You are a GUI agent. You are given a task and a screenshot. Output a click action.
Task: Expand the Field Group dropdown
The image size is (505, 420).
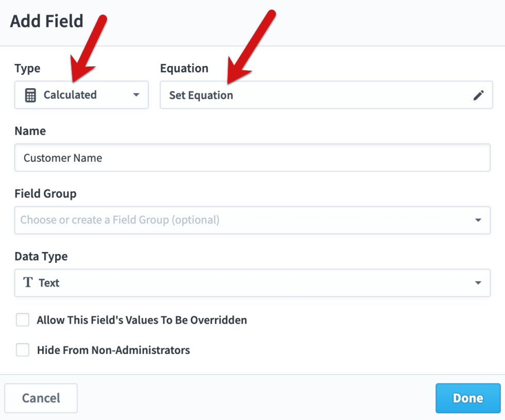[x=479, y=220]
